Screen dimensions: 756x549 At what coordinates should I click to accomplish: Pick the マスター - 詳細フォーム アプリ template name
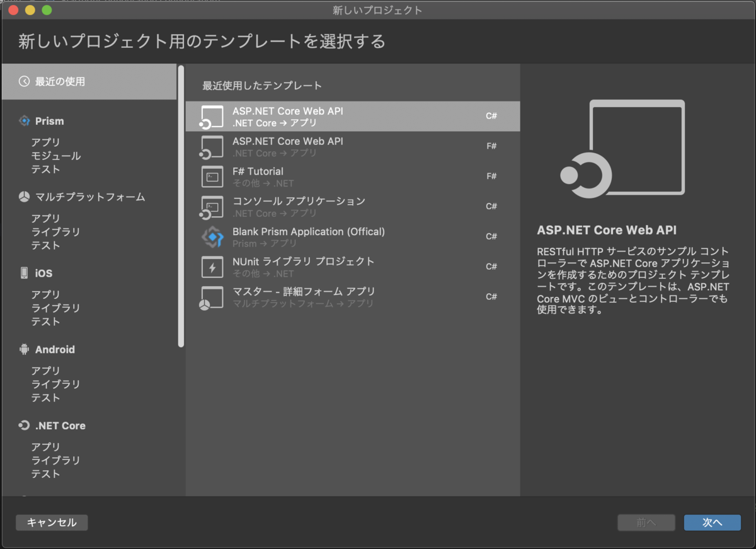pyautogui.click(x=304, y=291)
